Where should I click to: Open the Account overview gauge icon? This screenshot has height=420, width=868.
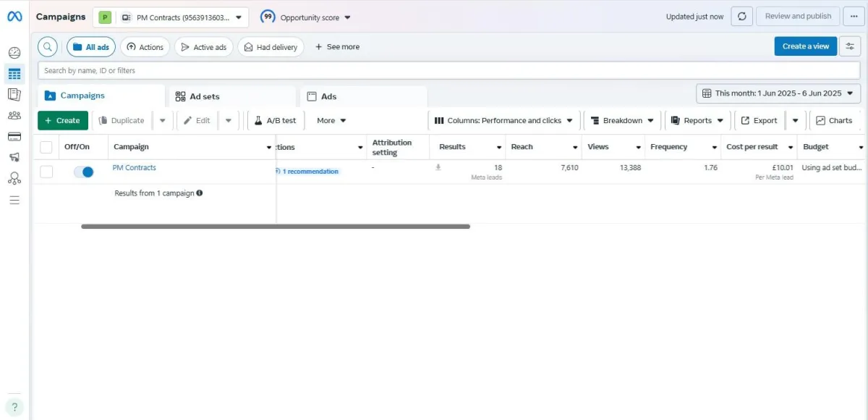pyautogui.click(x=14, y=53)
